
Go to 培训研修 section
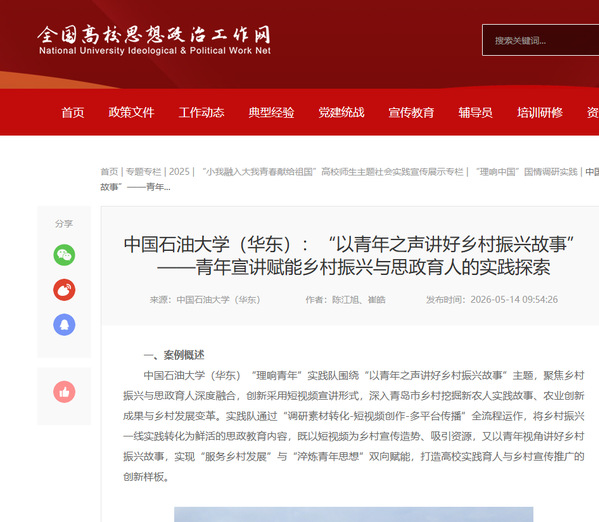540,112
